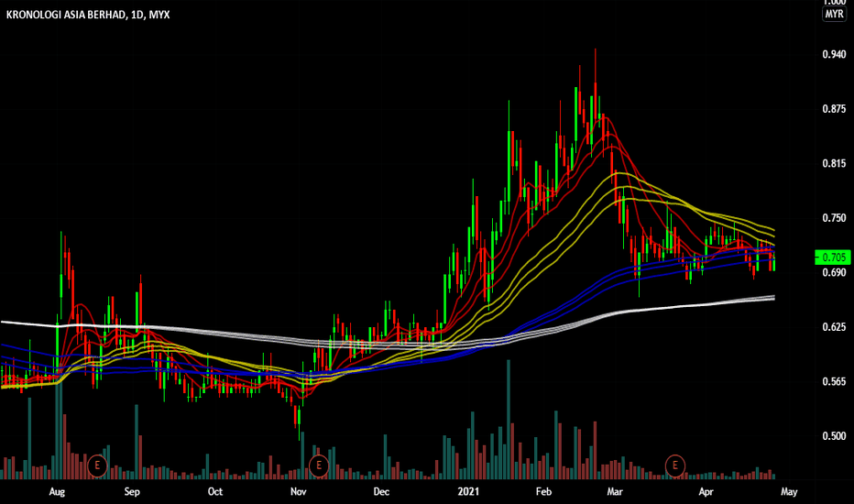Click the MYR currency label
Screen dimensions: 854x504
834,14
